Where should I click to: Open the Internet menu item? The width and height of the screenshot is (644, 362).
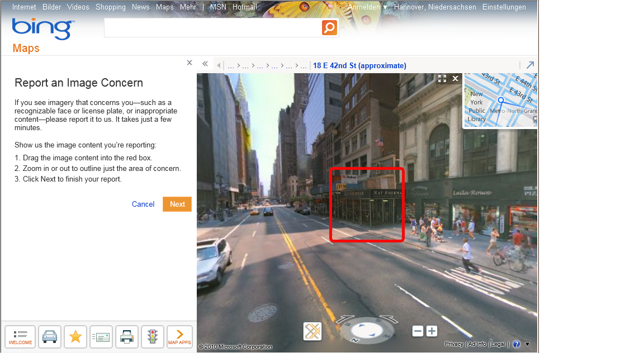(x=24, y=7)
